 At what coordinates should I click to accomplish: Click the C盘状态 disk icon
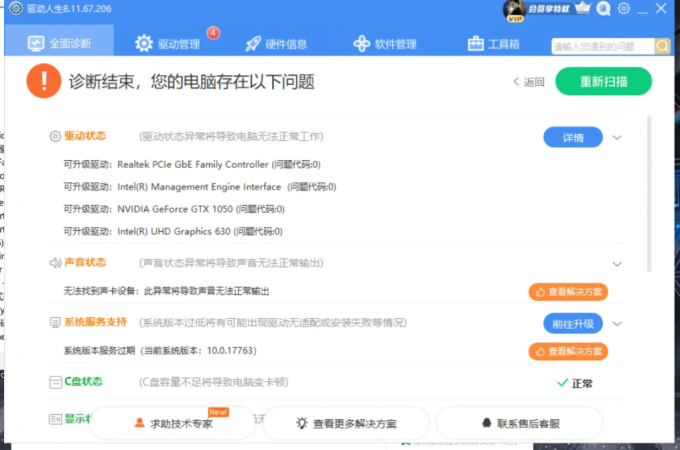point(55,382)
